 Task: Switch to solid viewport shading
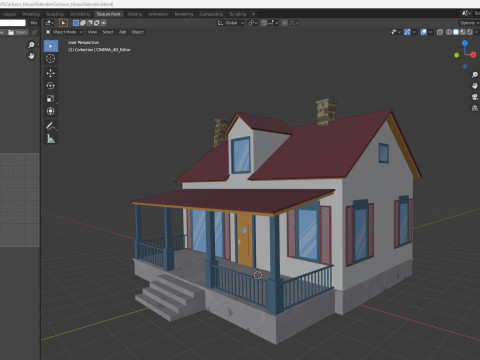pos(456,32)
